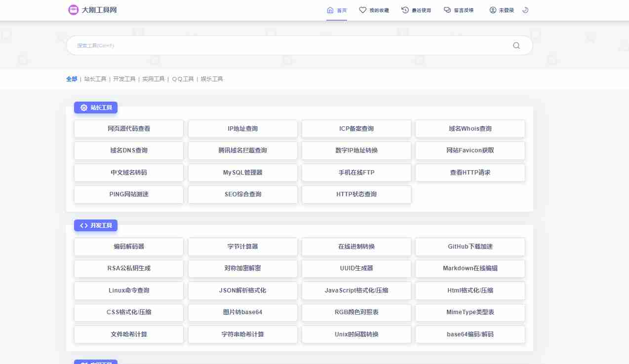This screenshot has height=364, width=629.
Task: Open the JSON解析格式化 tool
Action: point(242,291)
